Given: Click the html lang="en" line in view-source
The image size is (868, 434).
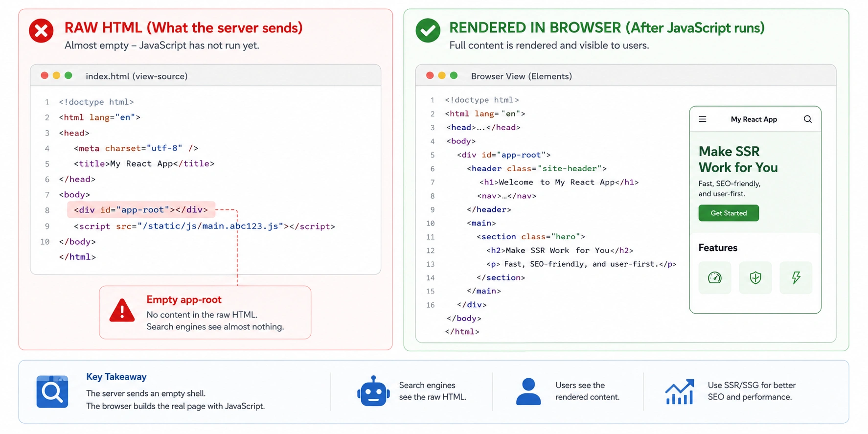Looking at the screenshot, I should pyautogui.click(x=100, y=117).
